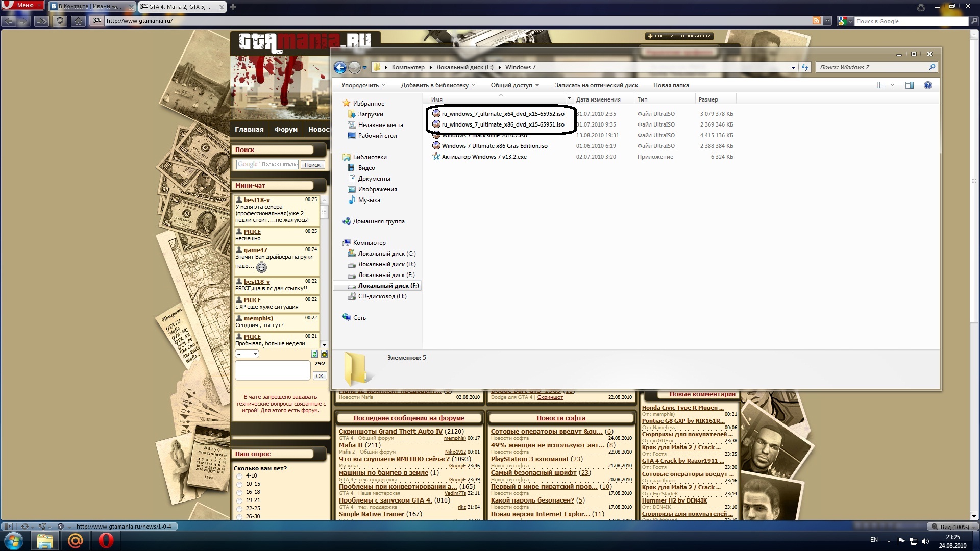Select the 4-10 age poll option
This screenshot has height=551, width=980.
click(x=239, y=476)
